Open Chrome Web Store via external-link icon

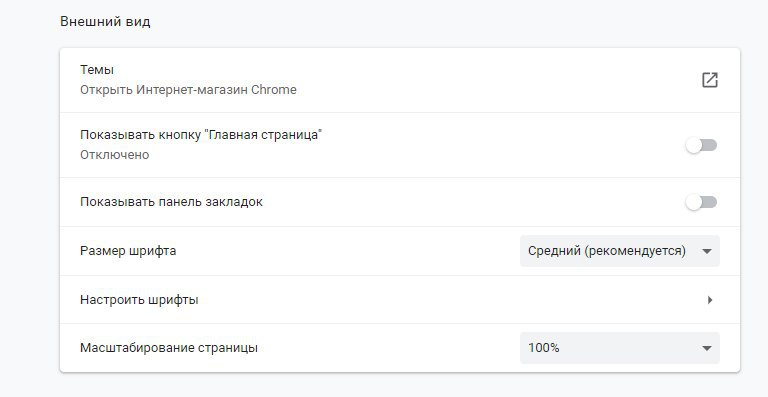pyautogui.click(x=710, y=80)
